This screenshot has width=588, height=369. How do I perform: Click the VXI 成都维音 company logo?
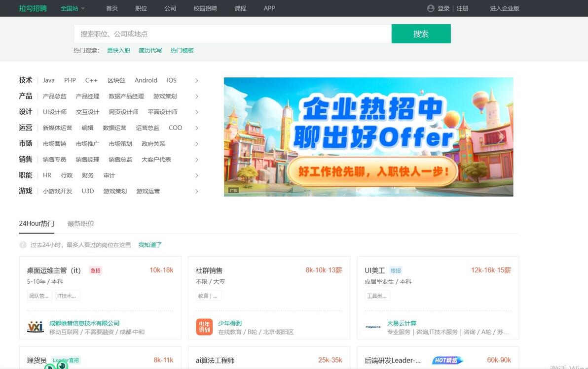pyautogui.click(x=35, y=327)
